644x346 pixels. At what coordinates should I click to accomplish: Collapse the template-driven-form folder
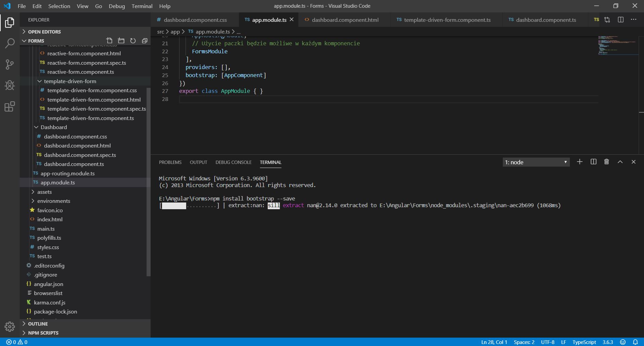[x=85, y=81]
